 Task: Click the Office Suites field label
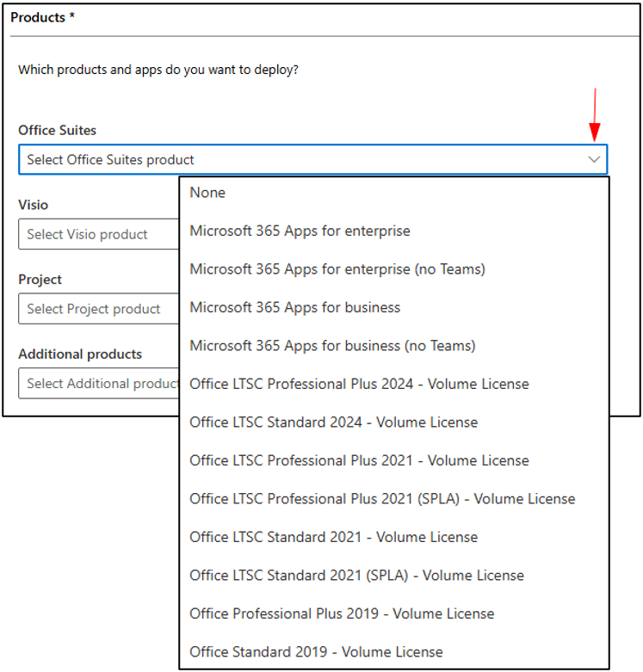tap(57, 130)
